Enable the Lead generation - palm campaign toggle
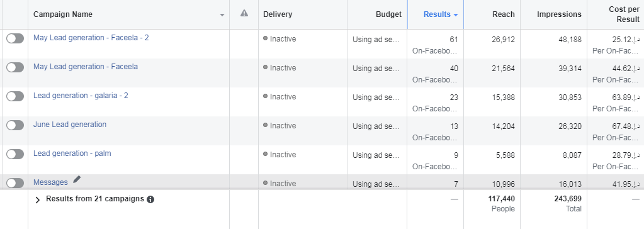The height and width of the screenshot is (229, 644). tap(14, 154)
